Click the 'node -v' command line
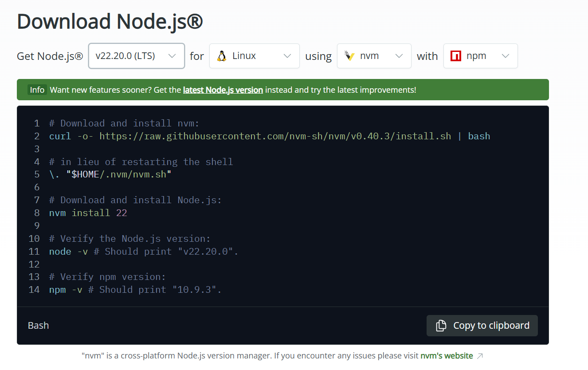 (144, 252)
